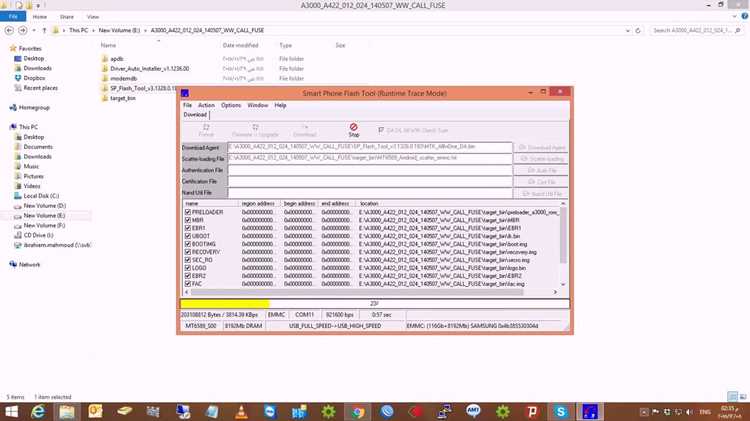Switch to Flash Tool taskbar icon
The image size is (750, 421).
pos(590,411)
